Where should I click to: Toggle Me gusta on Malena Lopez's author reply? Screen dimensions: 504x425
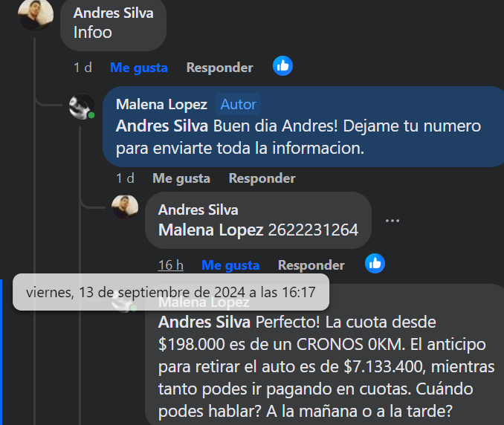point(181,178)
